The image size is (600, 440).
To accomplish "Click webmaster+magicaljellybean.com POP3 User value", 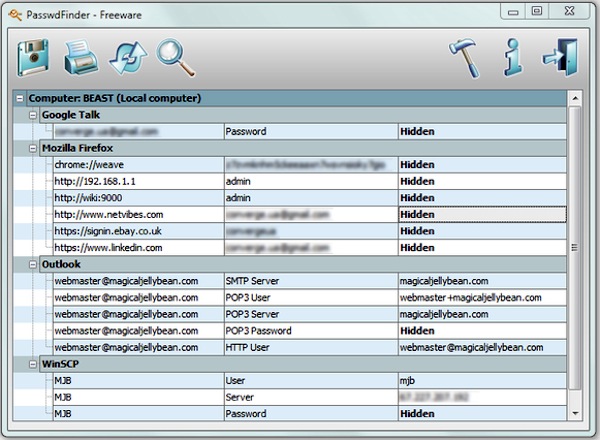I will coord(482,298).
